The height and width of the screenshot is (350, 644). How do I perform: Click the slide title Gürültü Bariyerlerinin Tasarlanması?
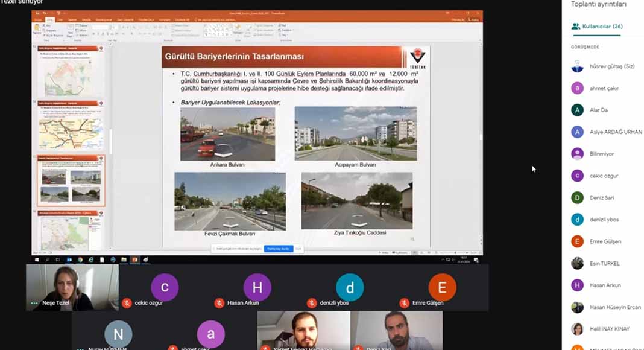235,56
